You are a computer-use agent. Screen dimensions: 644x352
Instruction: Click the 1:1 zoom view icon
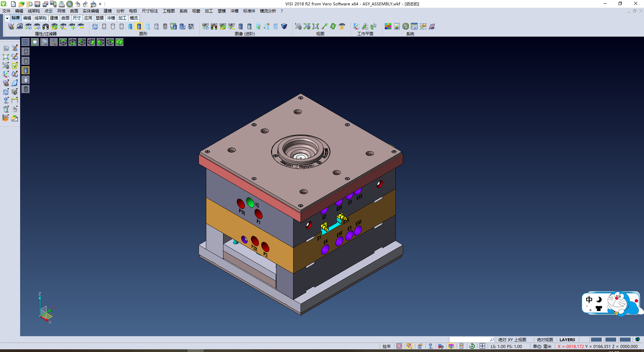[315, 26]
